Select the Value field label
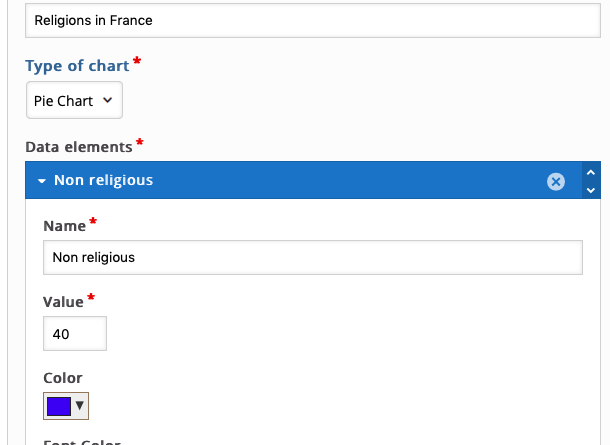610x445 pixels. coord(63,302)
